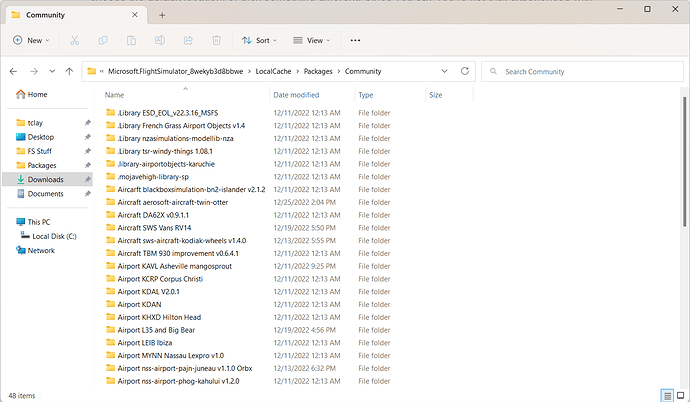Viewport: 690px width, 402px height.
Task: Click the Delete trash can icon
Action: (x=217, y=40)
